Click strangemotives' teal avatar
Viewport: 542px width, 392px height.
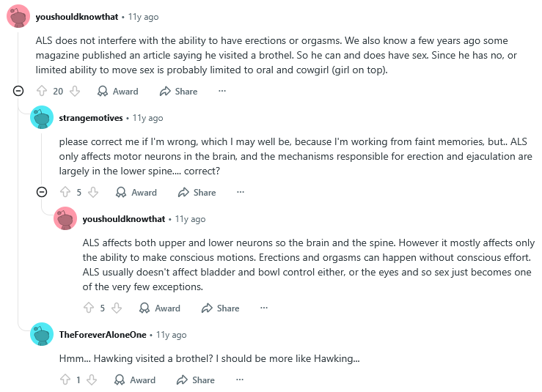(42, 118)
